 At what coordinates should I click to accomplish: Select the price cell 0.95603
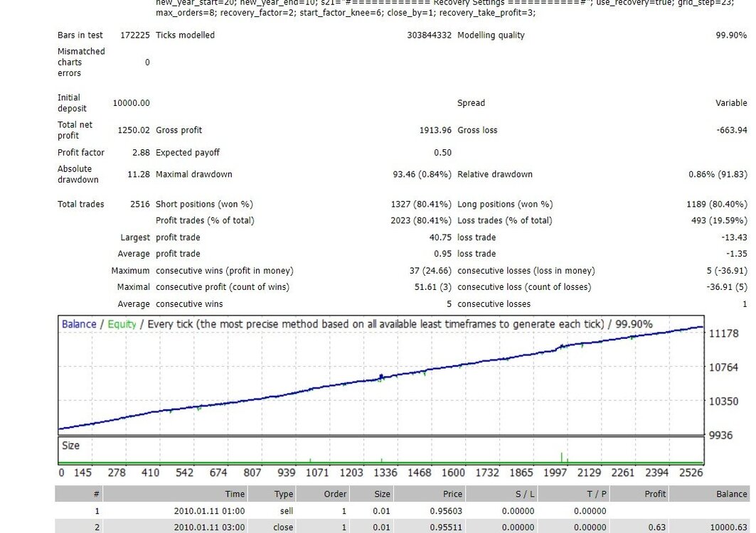coord(446,511)
